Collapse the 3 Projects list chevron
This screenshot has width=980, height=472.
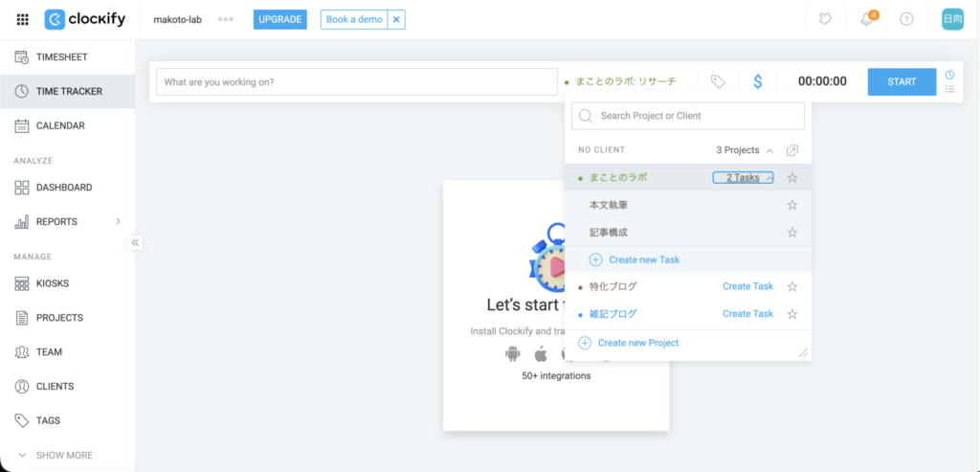[x=770, y=150]
